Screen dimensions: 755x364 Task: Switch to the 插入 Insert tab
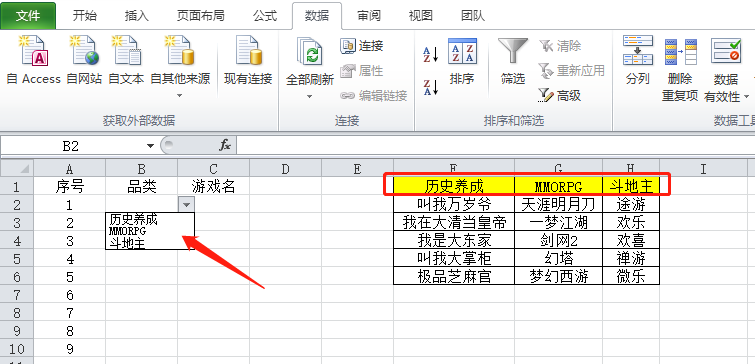(x=137, y=15)
